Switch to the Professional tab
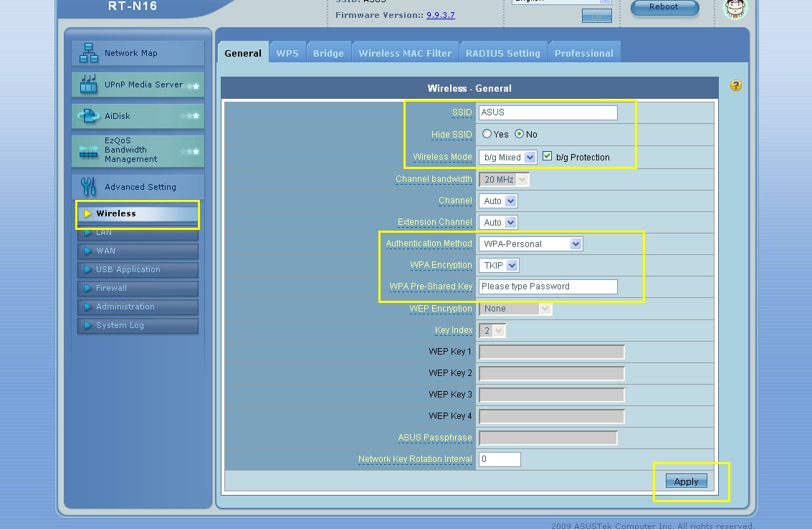The height and width of the screenshot is (530, 812). pos(584,53)
